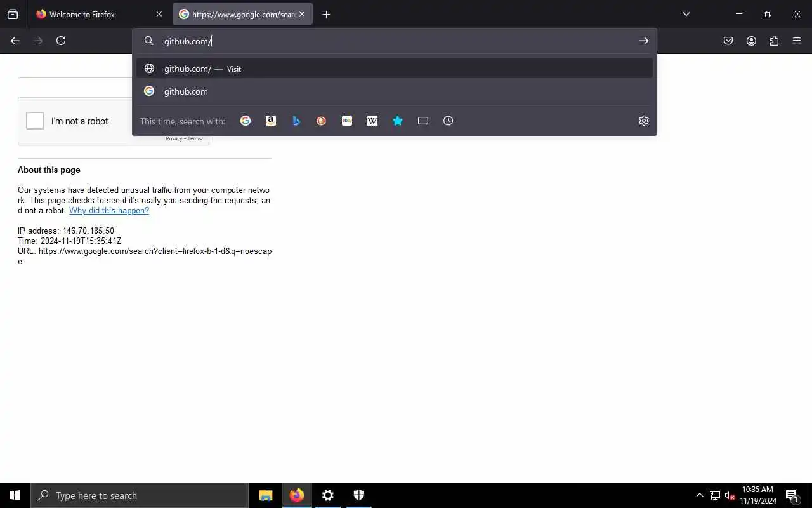Search this time with DuckDuckGo
The height and width of the screenshot is (508, 812).
tap(322, 121)
